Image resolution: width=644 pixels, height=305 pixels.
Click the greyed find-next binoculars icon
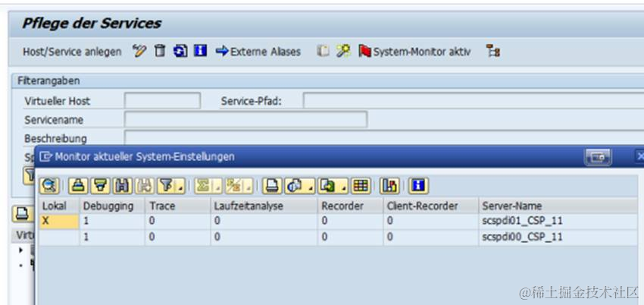click(x=145, y=186)
